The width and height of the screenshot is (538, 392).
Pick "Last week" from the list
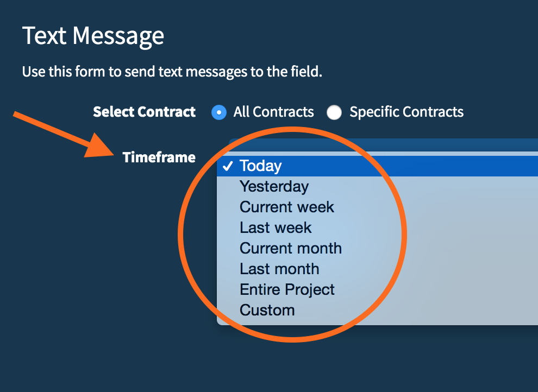click(275, 227)
